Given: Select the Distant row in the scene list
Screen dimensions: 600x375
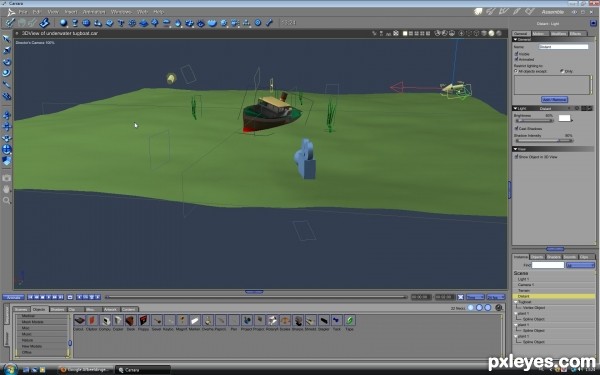Looking at the screenshot, I should [x=554, y=296].
